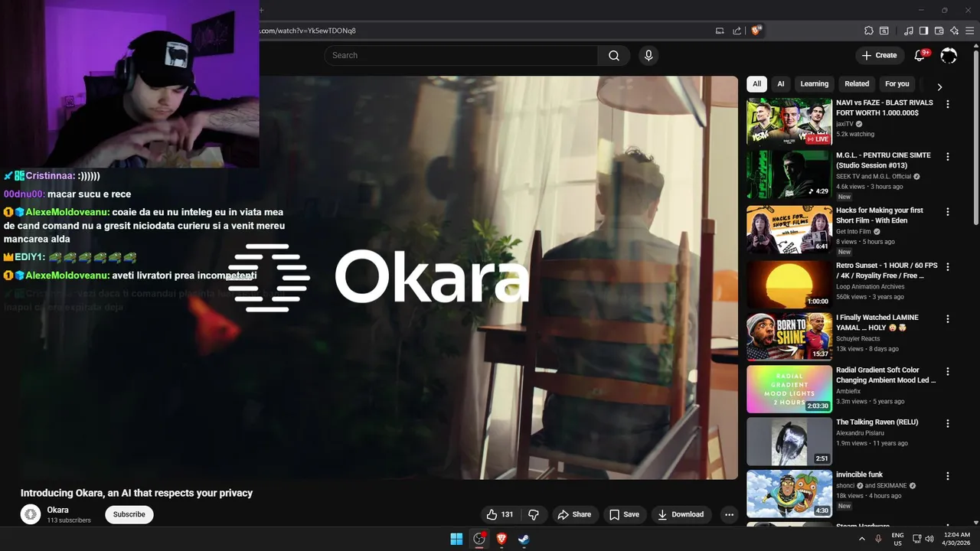Like the video with thumbs up
Viewport: 980px width, 551px height.
[500, 514]
